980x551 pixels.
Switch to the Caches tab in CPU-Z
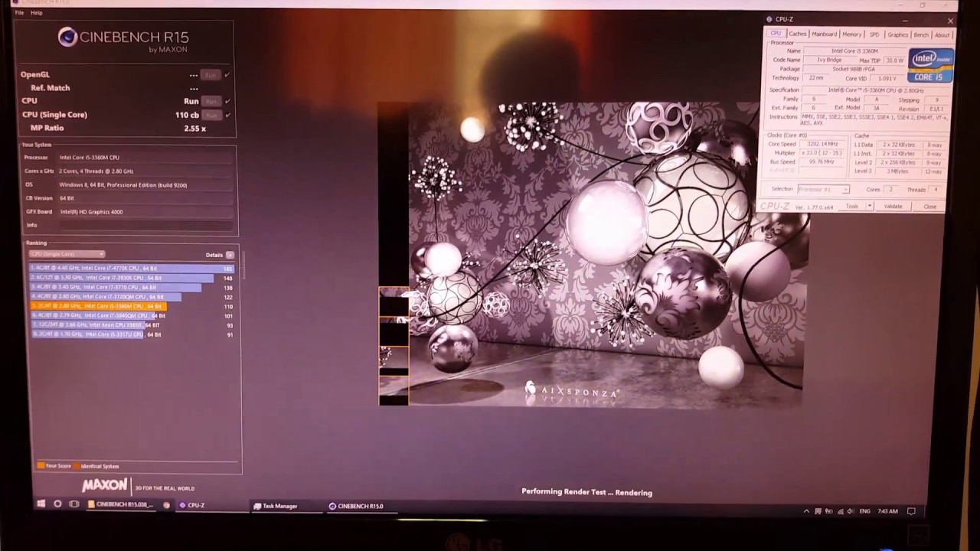pyautogui.click(x=798, y=34)
